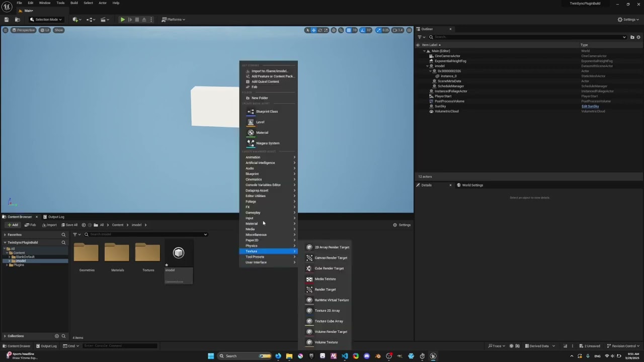This screenshot has height=362, width=644.
Task: Open the Settings menu at top right
Action: pos(629,20)
